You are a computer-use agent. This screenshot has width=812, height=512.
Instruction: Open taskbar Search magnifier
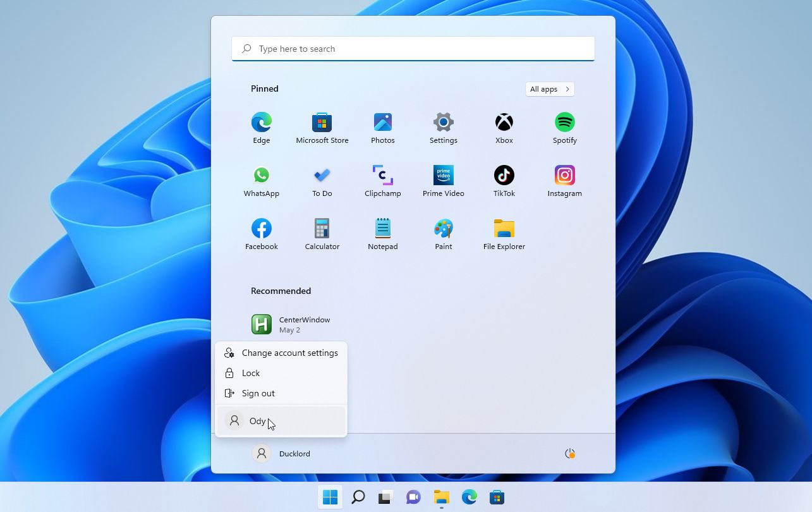pyautogui.click(x=358, y=497)
